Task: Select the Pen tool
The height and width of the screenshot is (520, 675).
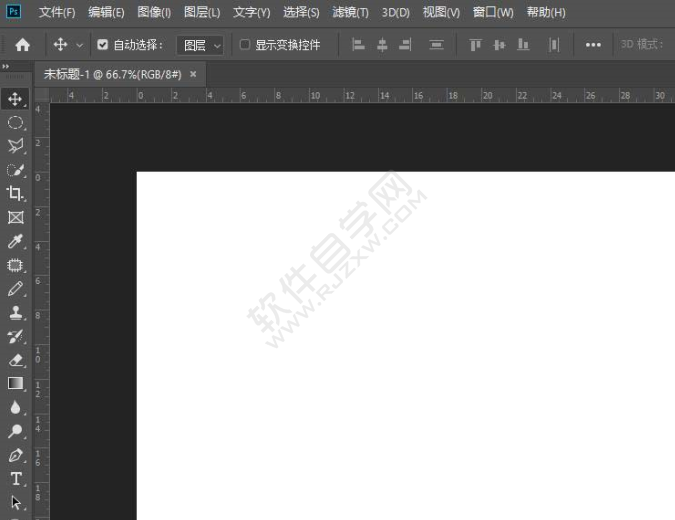Action: [15, 456]
